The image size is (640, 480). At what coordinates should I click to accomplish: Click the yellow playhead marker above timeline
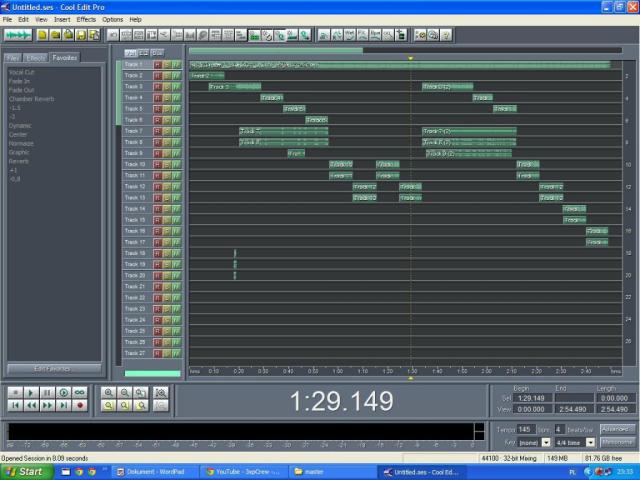point(411,58)
